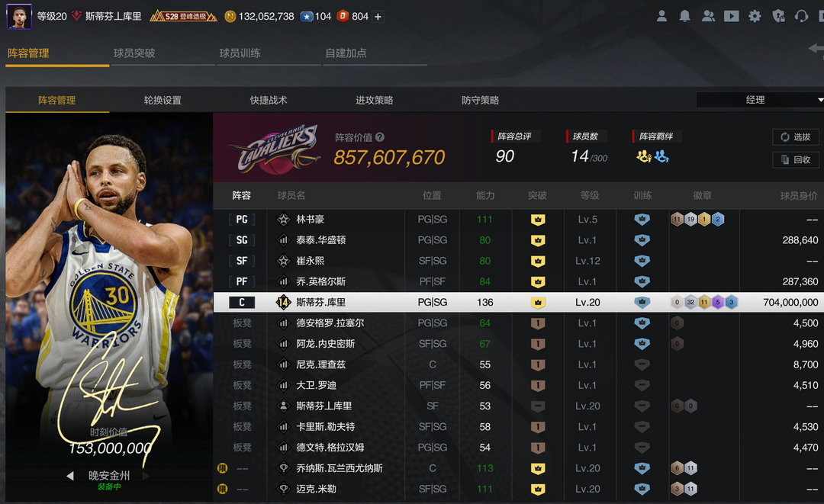Click the settings gear icon
Image resolution: width=824 pixels, height=504 pixels.
pyautogui.click(x=755, y=16)
